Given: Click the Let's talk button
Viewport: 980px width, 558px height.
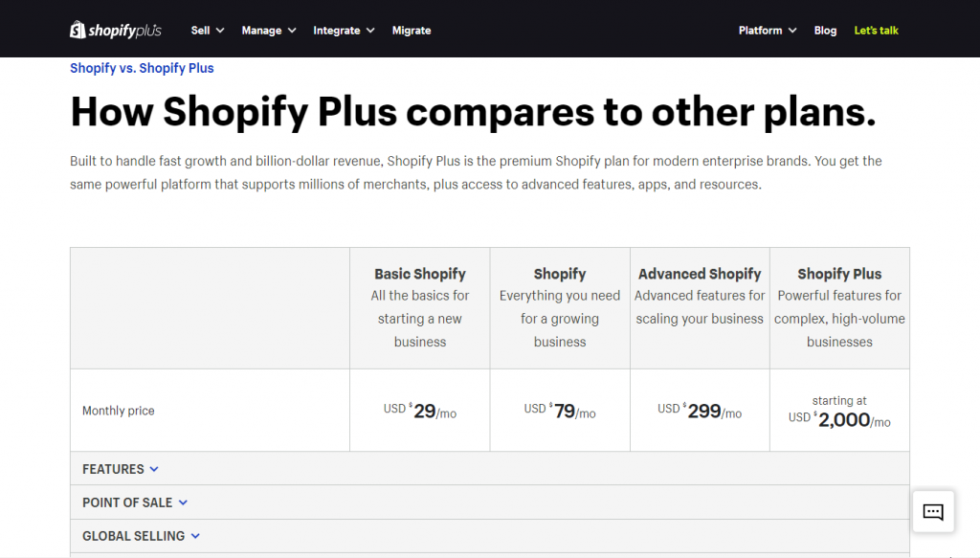Looking at the screenshot, I should (x=876, y=30).
